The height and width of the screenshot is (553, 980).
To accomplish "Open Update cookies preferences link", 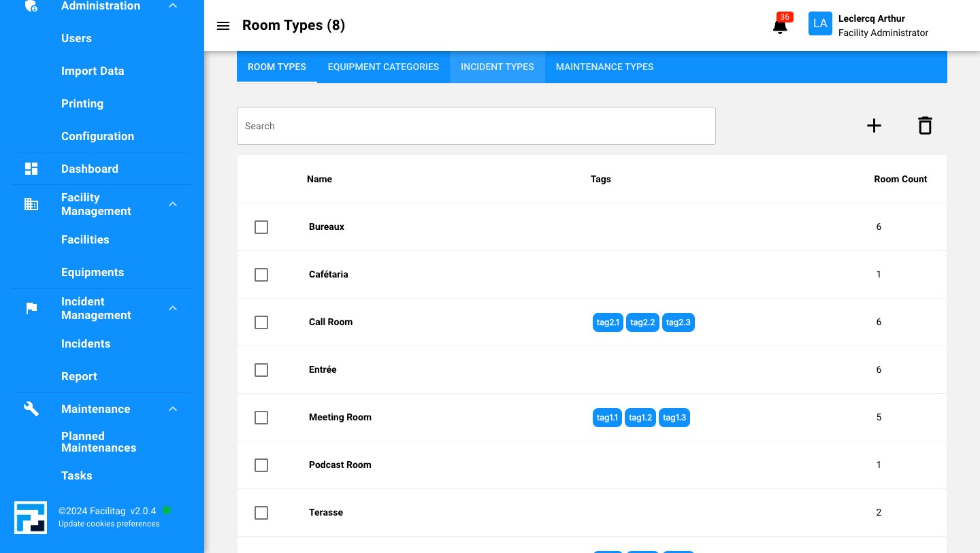I will 109,524.
